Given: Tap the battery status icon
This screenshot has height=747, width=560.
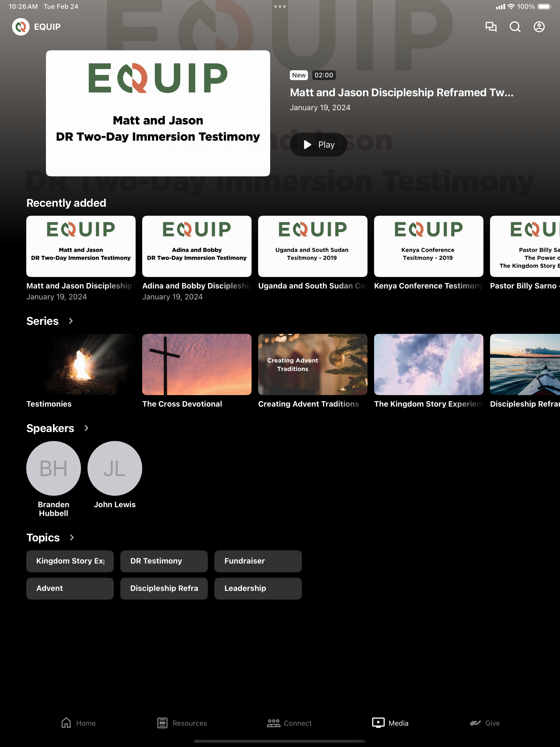Looking at the screenshot, I should (544, 6).
